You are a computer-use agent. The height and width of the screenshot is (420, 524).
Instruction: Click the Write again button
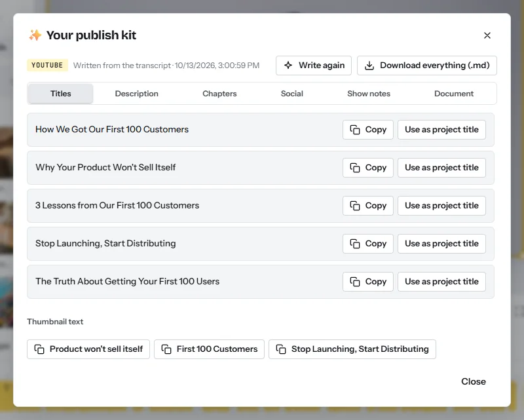coord(314,66)
